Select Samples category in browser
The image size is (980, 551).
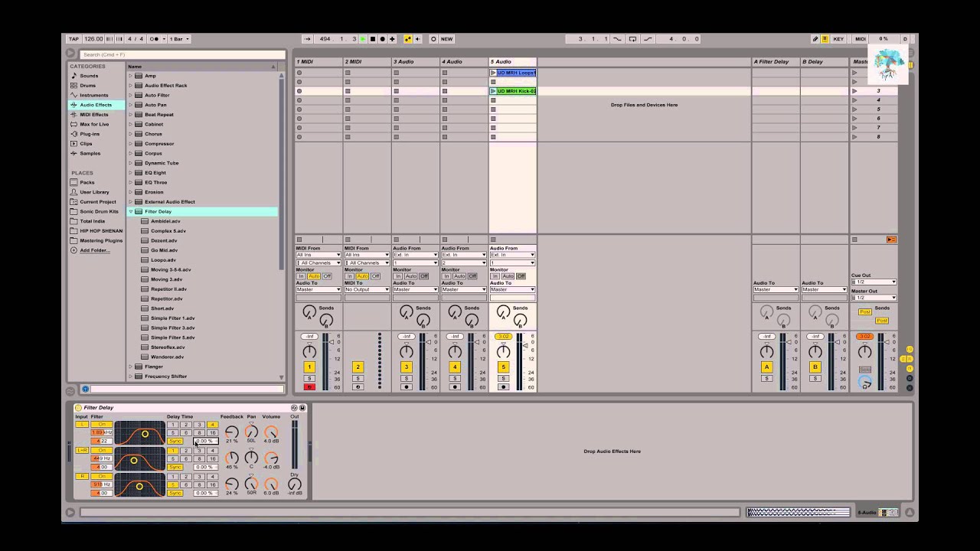click(x=90, y=153)
